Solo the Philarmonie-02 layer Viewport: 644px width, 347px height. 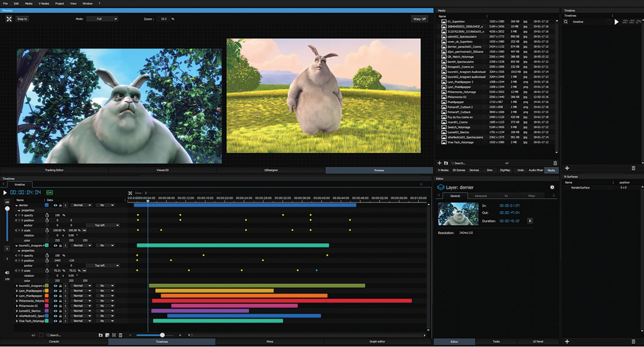point(65,306)
